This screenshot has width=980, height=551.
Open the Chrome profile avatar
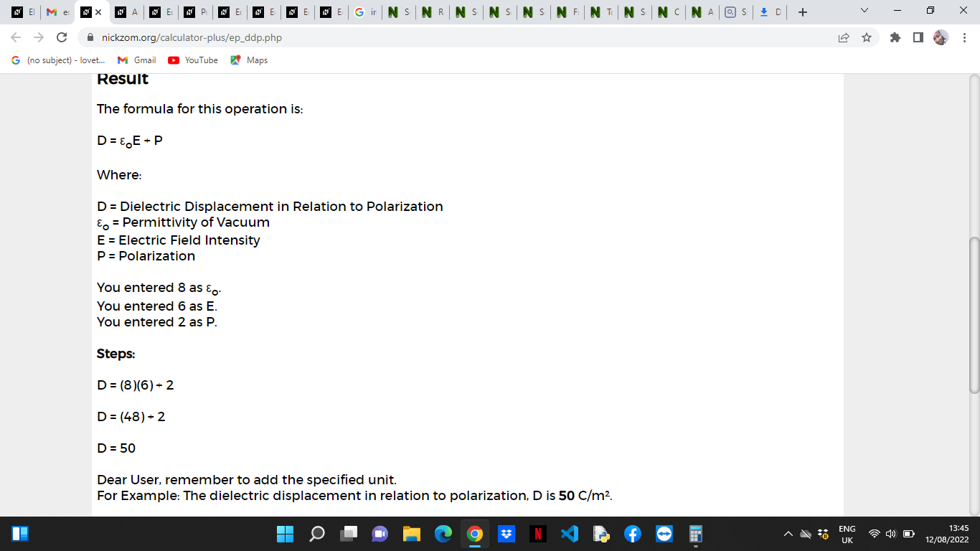point(941,37)
